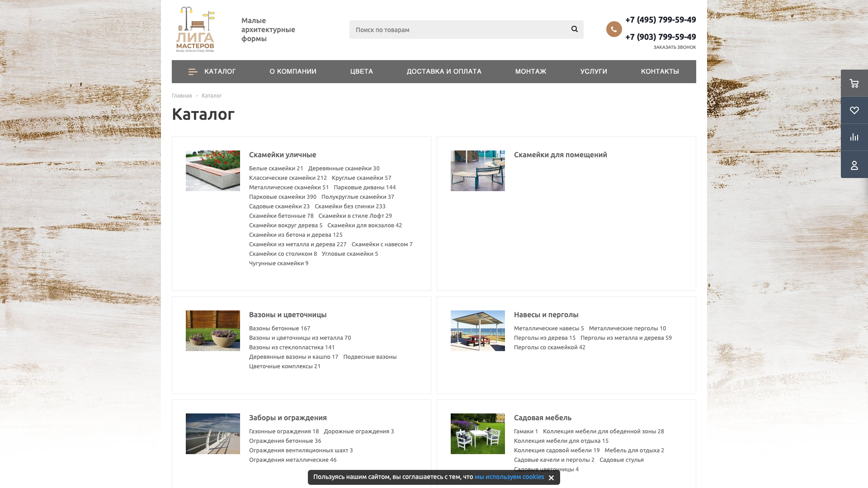The width and height of the screenshot is (868, 488).
Task: Click the search magnifier icon
Action: point(574,29)
